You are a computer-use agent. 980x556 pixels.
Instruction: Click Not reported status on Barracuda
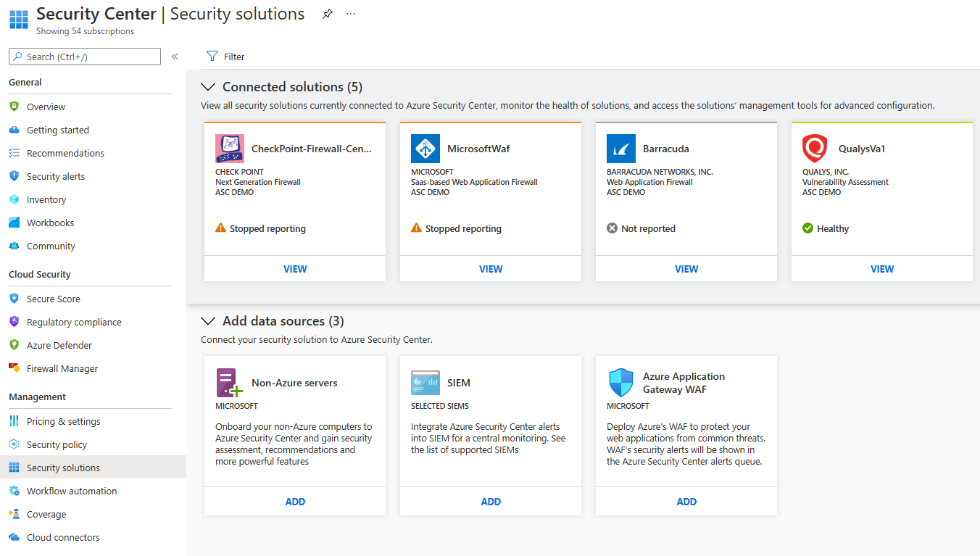click(x=641, y=228)
